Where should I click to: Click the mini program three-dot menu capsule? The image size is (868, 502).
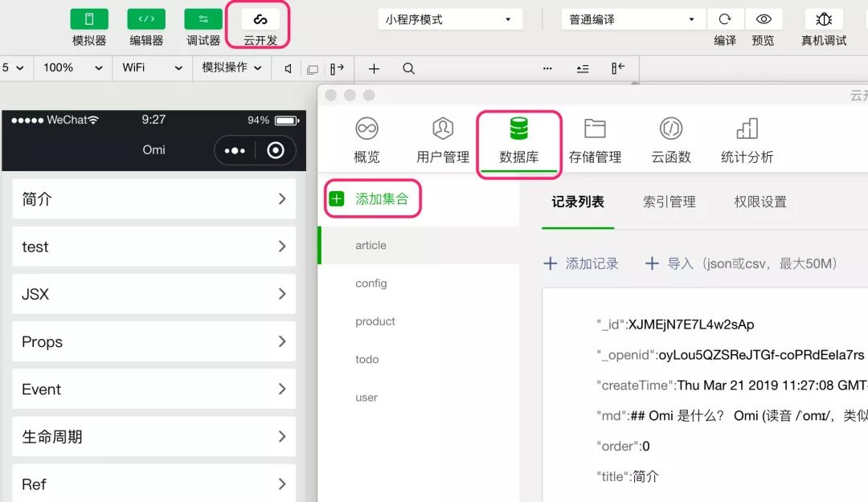tap(235, 150)
